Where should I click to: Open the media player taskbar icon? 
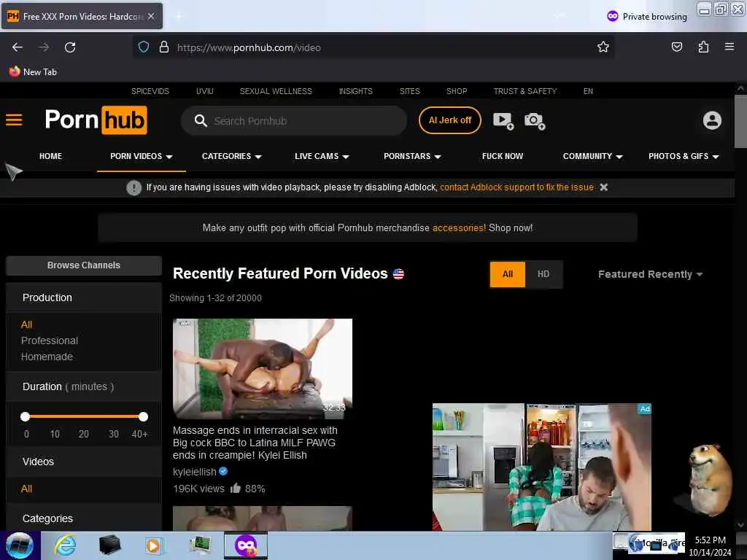point(155,545)
